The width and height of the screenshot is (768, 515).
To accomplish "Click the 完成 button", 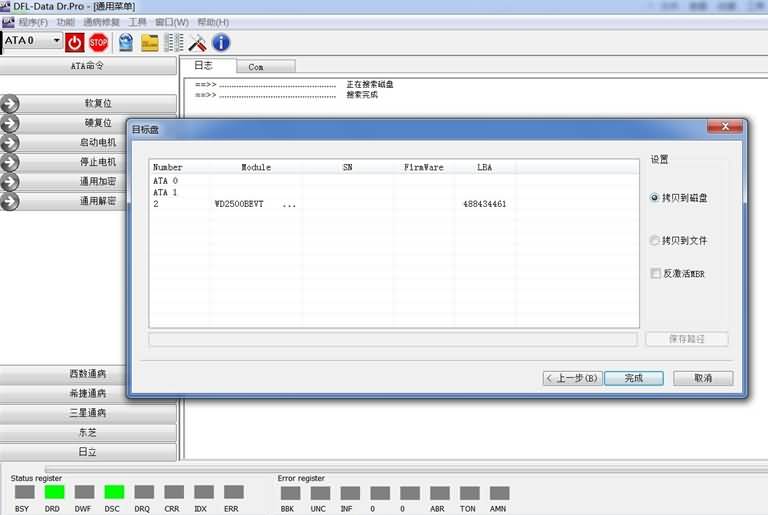I will click(x=633, y=378).
